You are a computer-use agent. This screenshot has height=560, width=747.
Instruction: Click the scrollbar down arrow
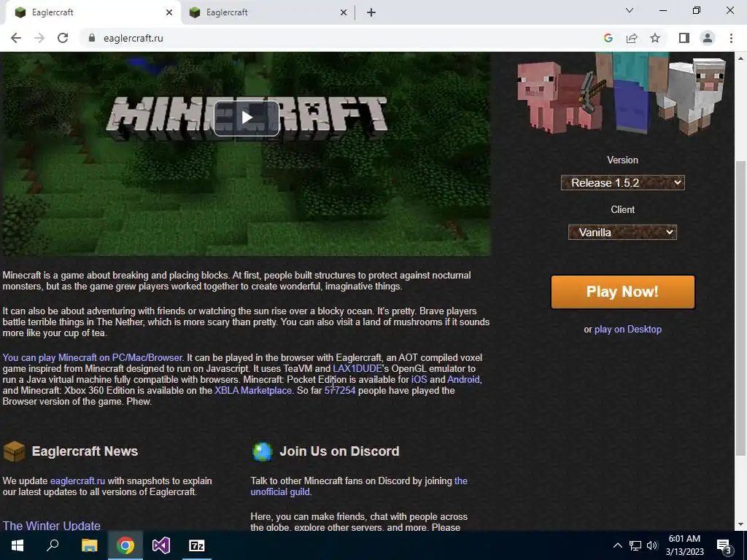(740, 524)
